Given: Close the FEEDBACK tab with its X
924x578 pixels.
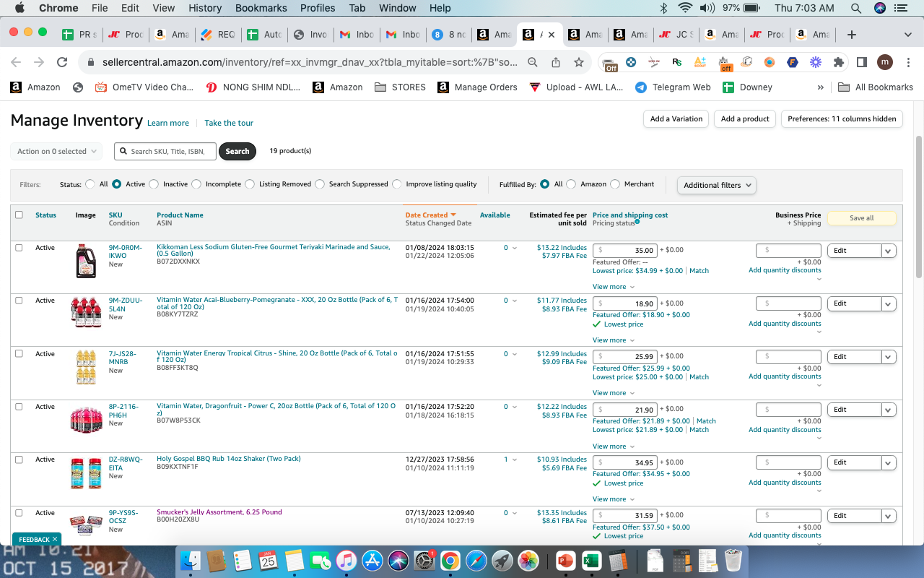Looking at the screenshot, I should tap(55, 539).
